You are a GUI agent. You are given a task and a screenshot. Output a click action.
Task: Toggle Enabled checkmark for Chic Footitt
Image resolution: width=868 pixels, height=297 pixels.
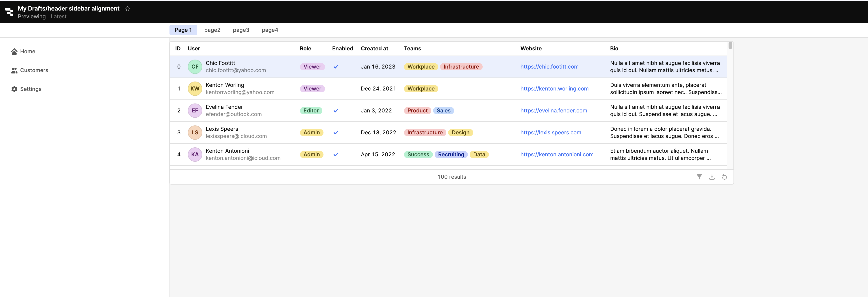click(336, 67)
